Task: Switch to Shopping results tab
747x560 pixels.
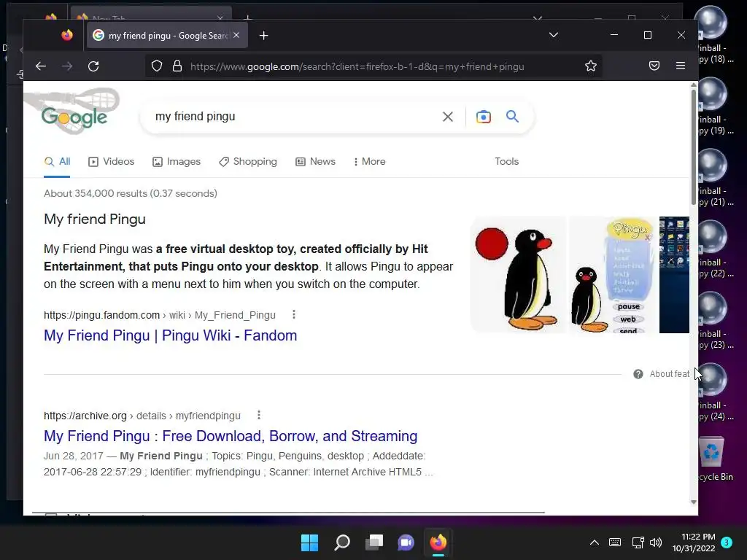Action: [248, 162]
